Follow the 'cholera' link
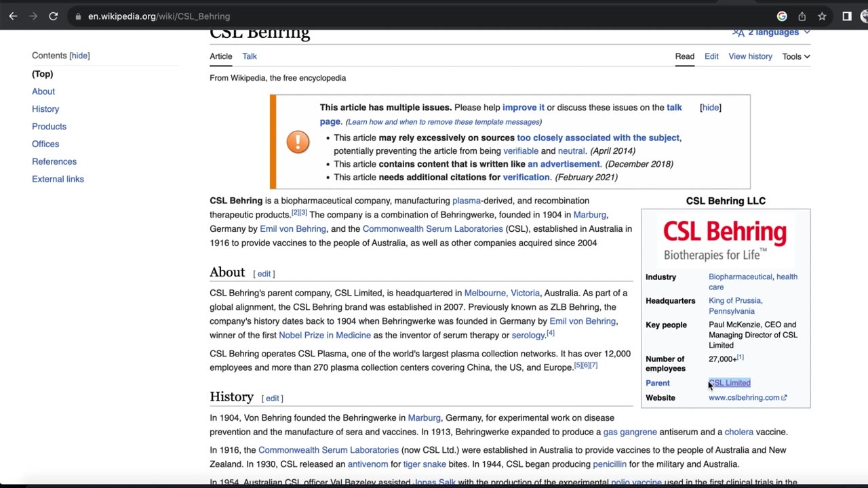 [x=738, y=432]
